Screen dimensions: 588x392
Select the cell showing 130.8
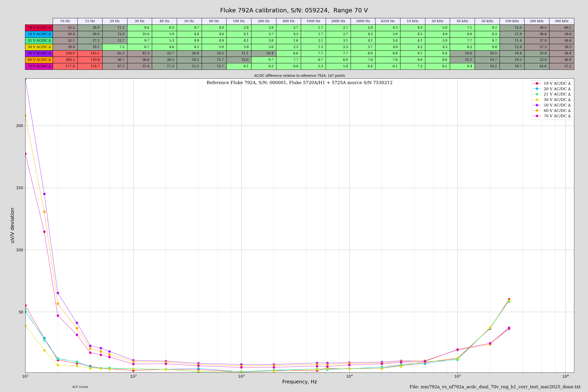(90, 60)
